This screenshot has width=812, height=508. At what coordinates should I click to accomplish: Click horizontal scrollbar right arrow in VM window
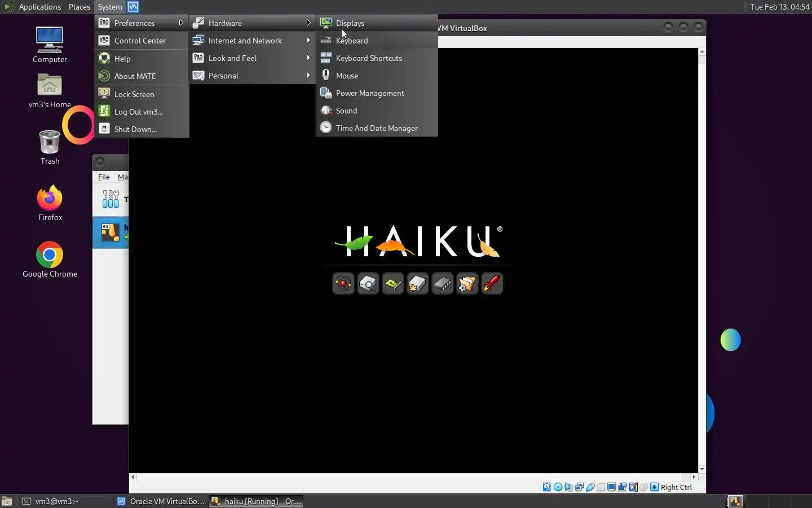(694, 477)
